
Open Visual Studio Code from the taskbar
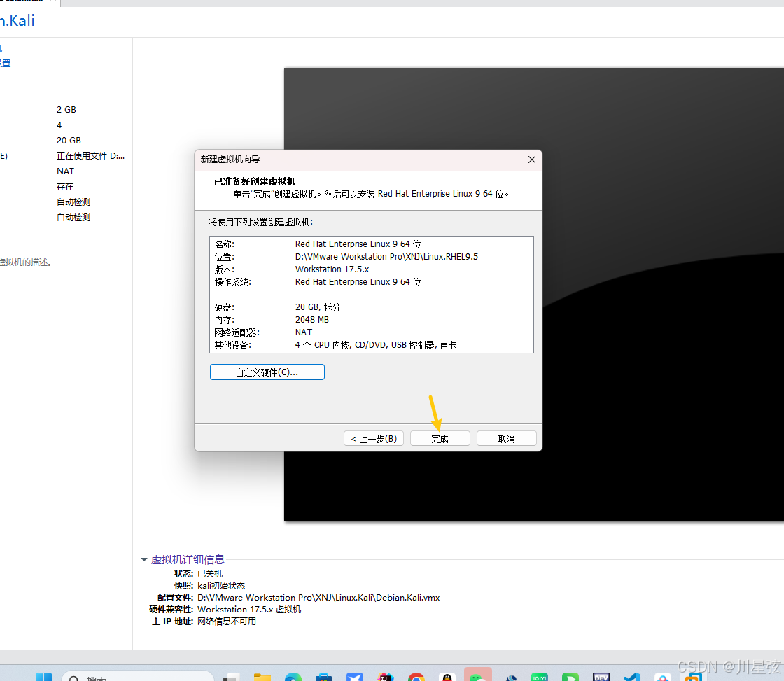click(x=632, y=677)
